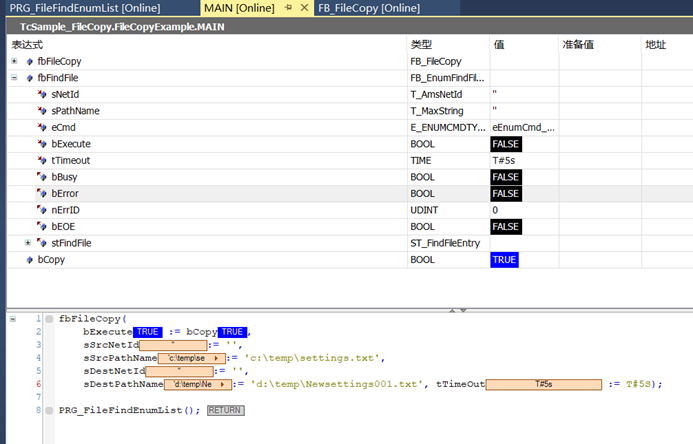Select the MAIN [Online] tab
The image size is (693, 444).
(239, 8)
